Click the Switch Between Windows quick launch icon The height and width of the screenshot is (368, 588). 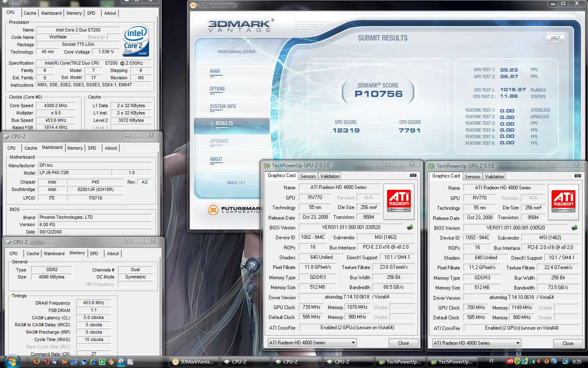pyautogui.click(x=83, y=362)
